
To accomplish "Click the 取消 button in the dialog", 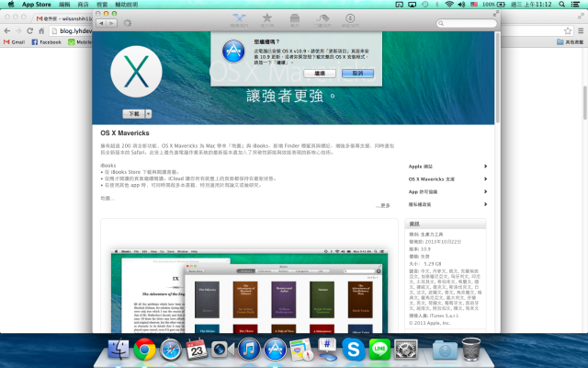I will (357, 74).
